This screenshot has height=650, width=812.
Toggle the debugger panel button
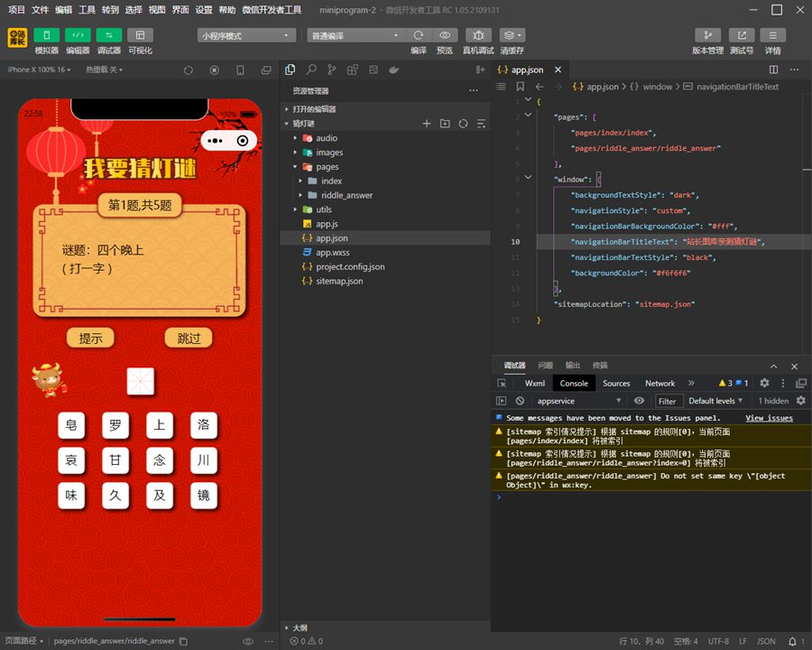(x=108, y=35)
